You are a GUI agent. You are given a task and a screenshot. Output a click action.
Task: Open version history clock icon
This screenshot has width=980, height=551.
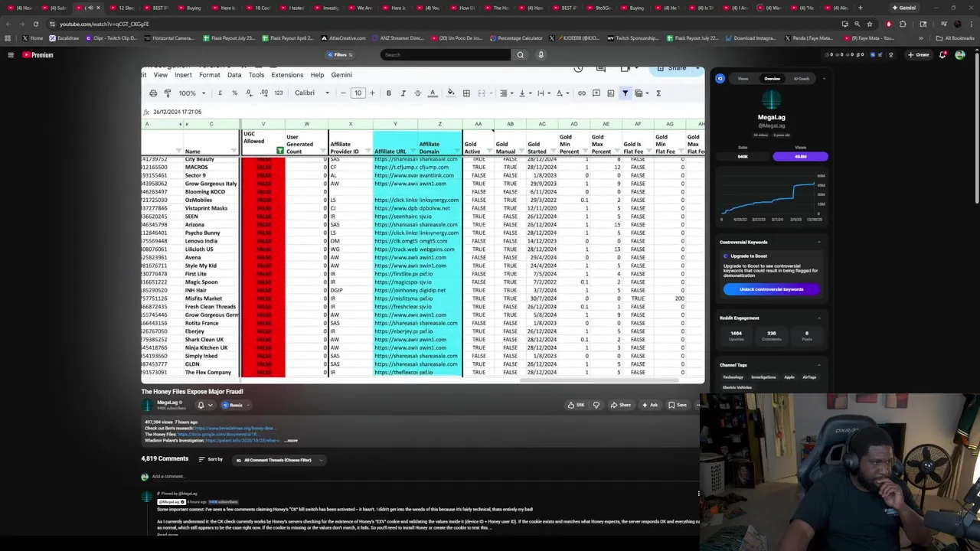(579, 68)
